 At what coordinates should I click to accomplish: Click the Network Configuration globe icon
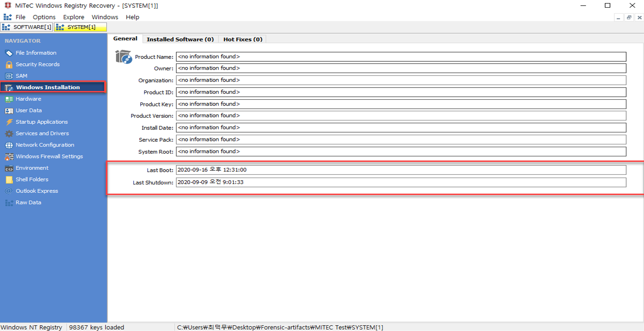9,145
